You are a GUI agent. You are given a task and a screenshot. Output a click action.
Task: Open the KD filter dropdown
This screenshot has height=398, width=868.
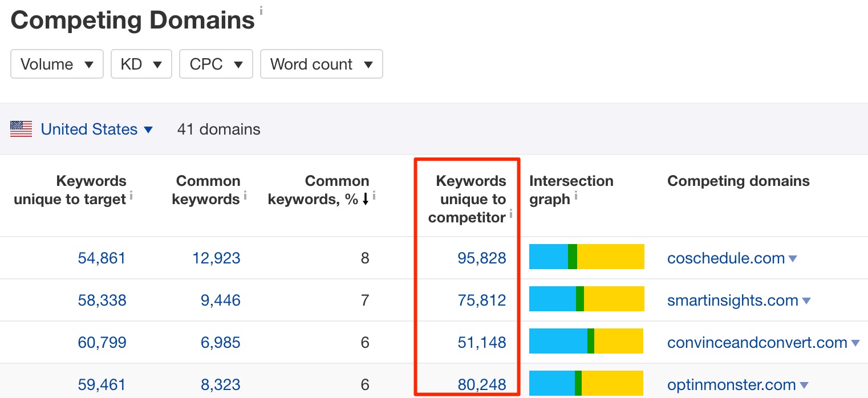coord(141,64)
